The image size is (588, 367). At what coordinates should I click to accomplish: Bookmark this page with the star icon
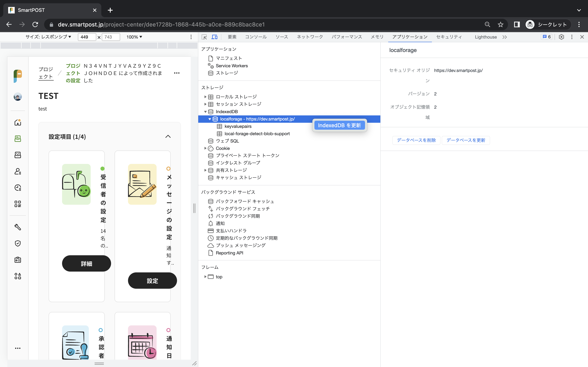[x=500, y=24]
